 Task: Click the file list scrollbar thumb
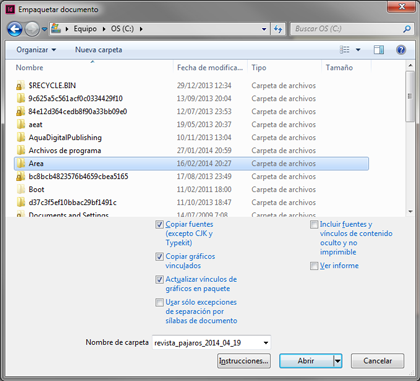(410, 97)
